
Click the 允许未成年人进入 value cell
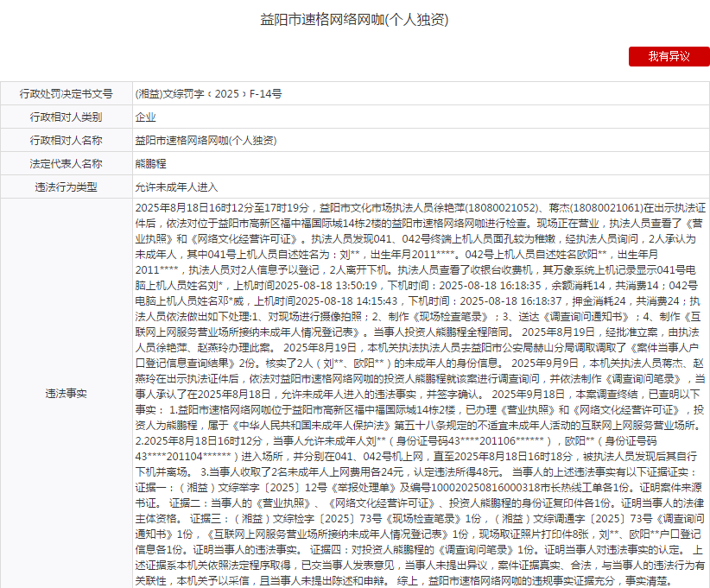pyautogui.click(x=176, y=187)
